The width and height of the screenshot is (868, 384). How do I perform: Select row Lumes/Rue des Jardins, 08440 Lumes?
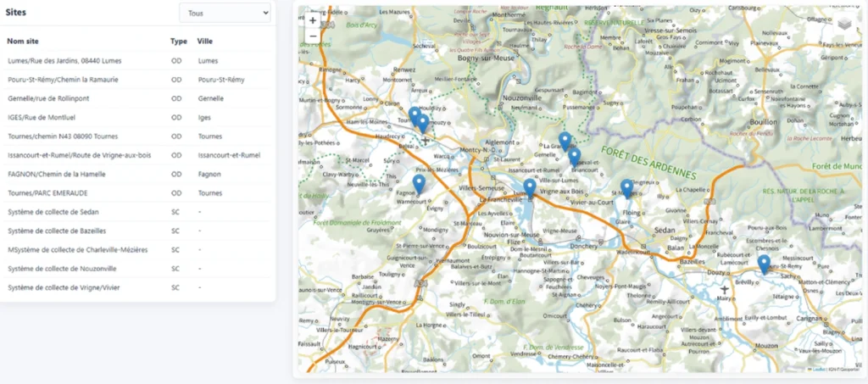136,61
